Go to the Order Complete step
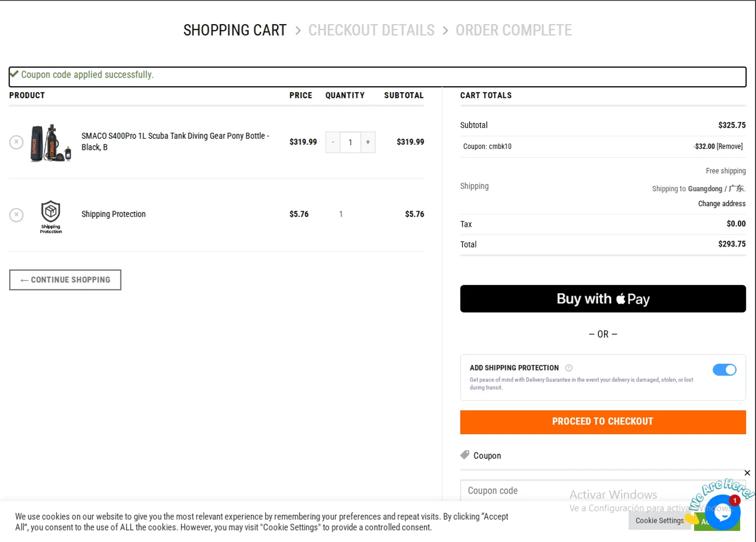This screenshot has width=756, height=542. point(514,30)
